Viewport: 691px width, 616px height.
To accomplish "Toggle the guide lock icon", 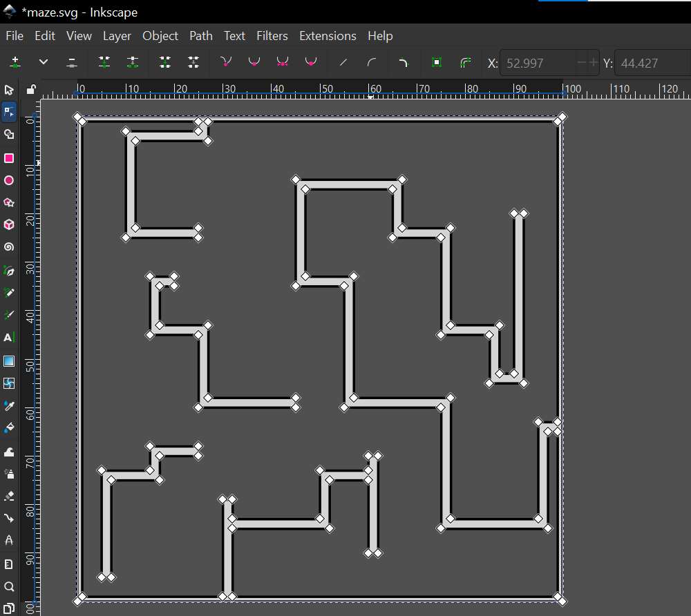I will (x=30, y=89).
